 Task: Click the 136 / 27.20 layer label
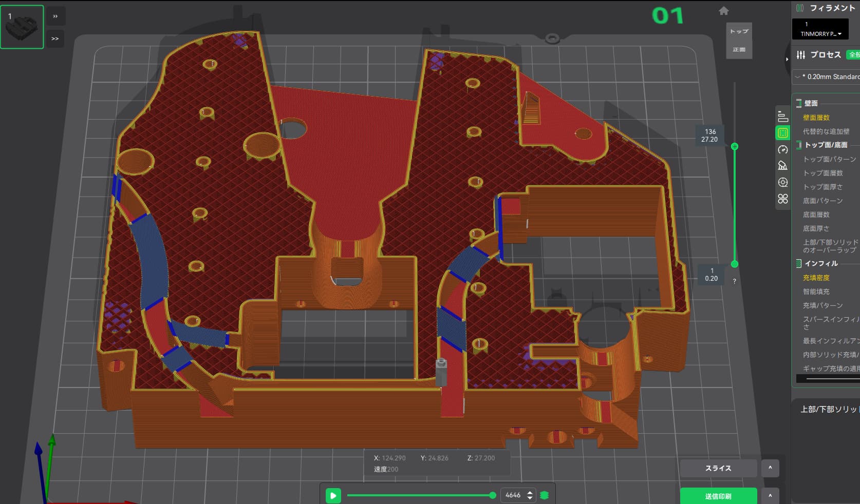pos(710,135)
